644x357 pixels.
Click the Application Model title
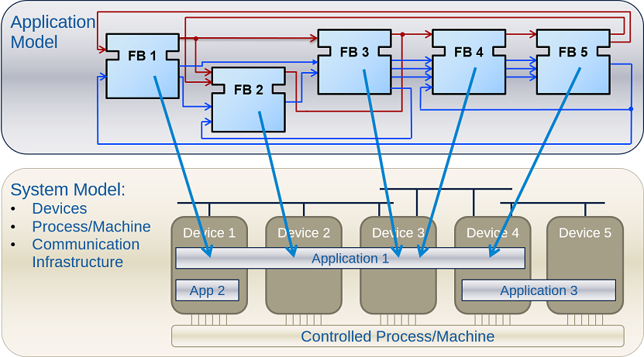point(53,32)
